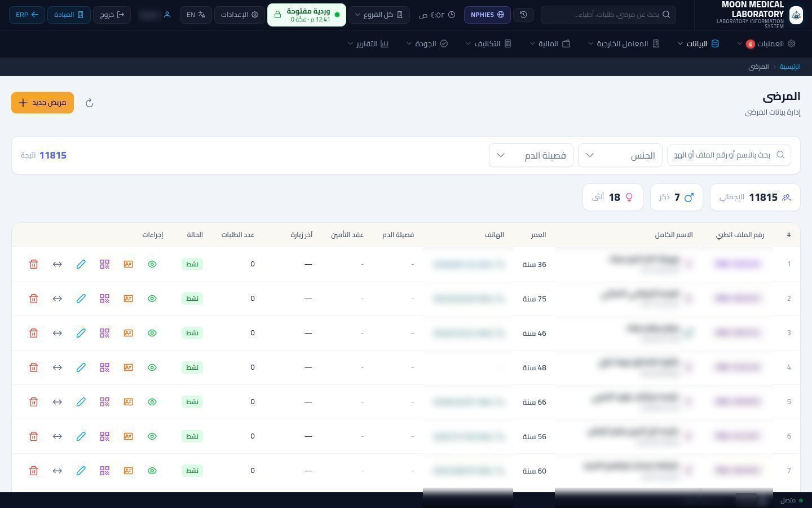
Task: Click the مريض جديد new patient button
Action: (x=42, y=103)
